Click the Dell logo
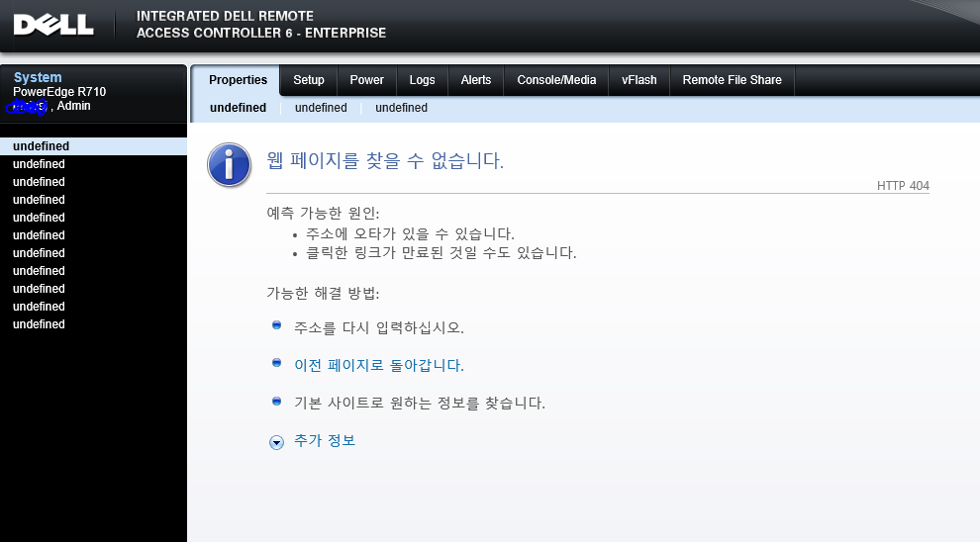 53,25
